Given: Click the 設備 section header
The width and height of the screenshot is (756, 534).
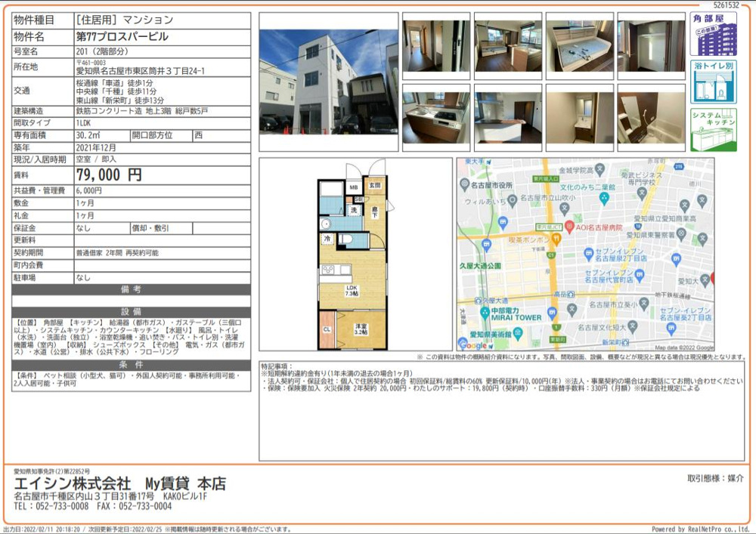Looking at the screenshot, I should (x=131, y=312).
